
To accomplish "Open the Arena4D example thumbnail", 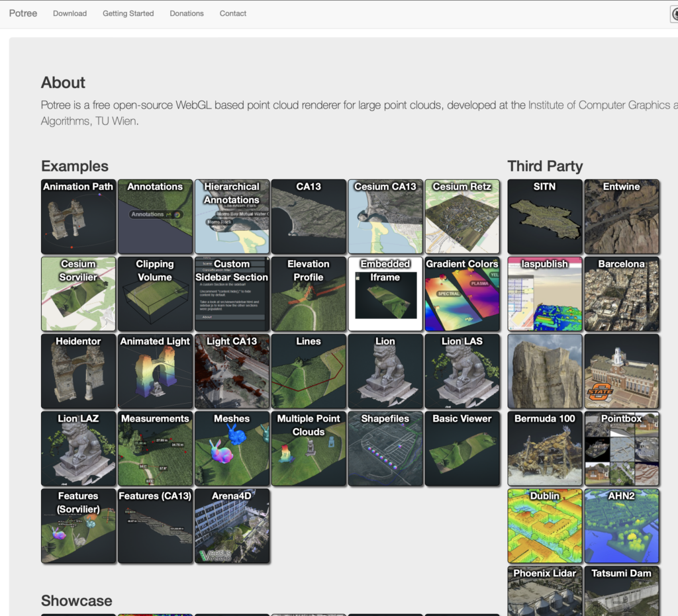I will (232, 526).
